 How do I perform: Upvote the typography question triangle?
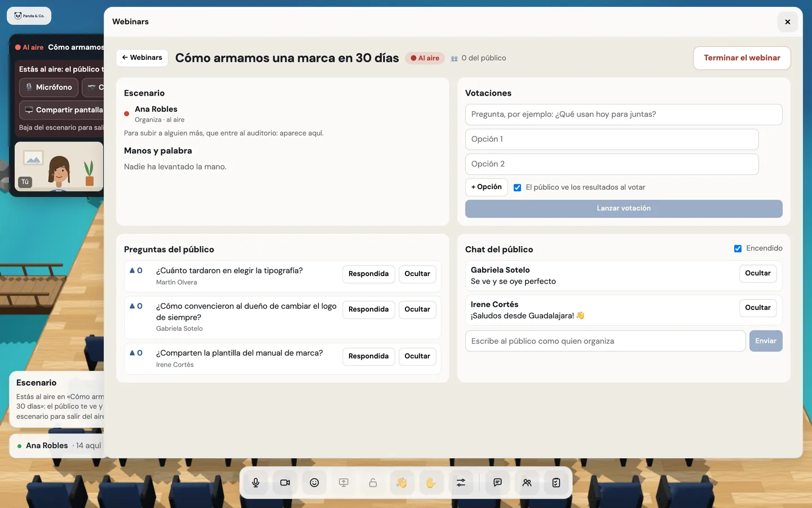[136, 270]
